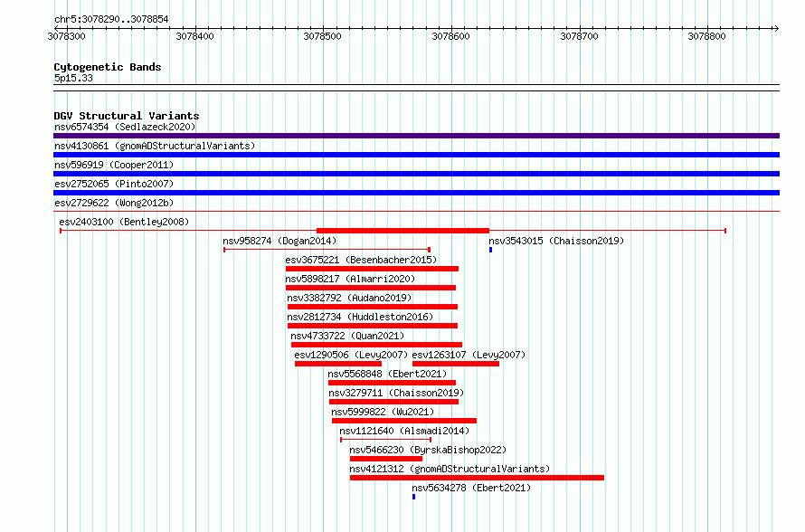Click the red bar under nsv5898217
This screenshot has height=532, width=805.
click(371, 288)
